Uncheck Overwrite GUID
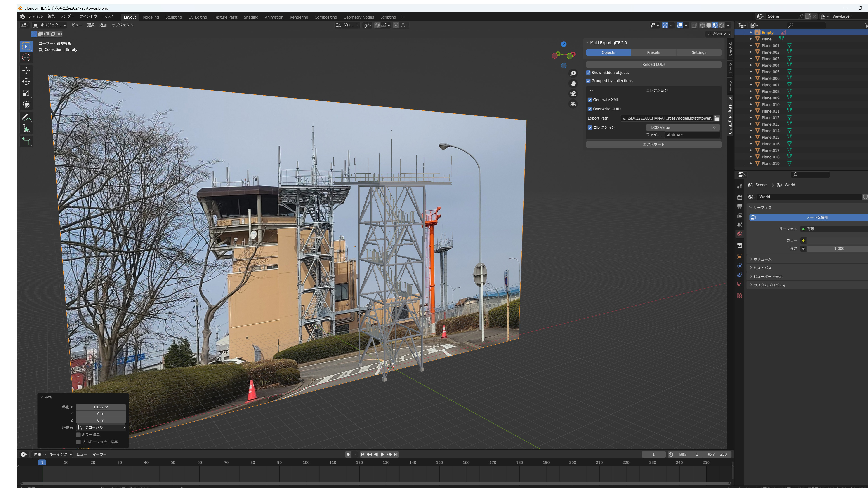The width and height of the screenshot is (868, 488). pyautogui.click(x=590, y=109)
